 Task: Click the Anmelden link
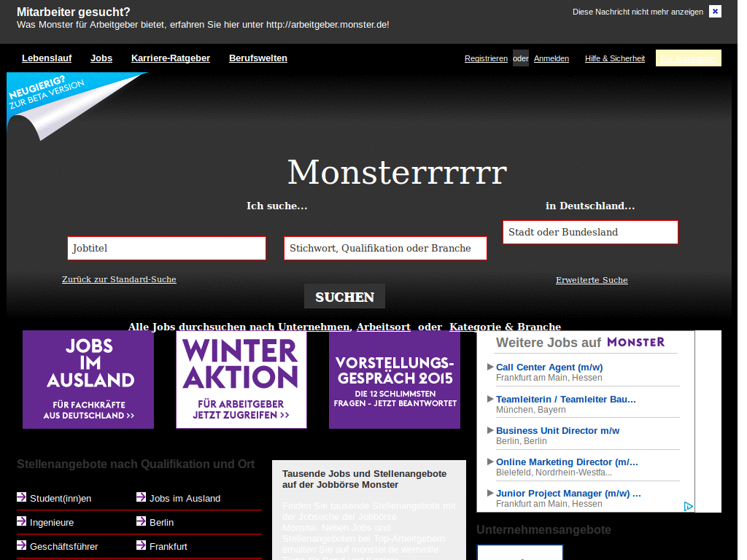click(551, 58)
